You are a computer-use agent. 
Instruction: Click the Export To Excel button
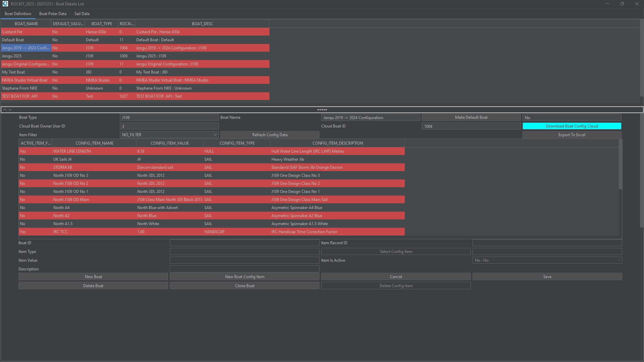572,135
